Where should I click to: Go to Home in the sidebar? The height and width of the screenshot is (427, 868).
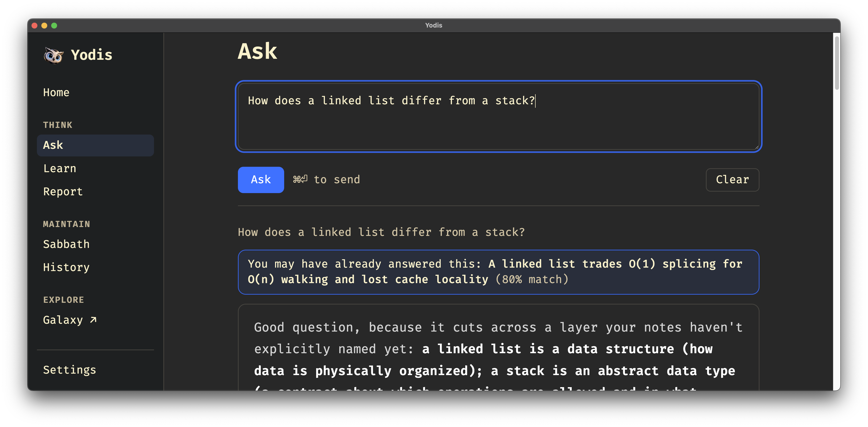coord(95,92)
